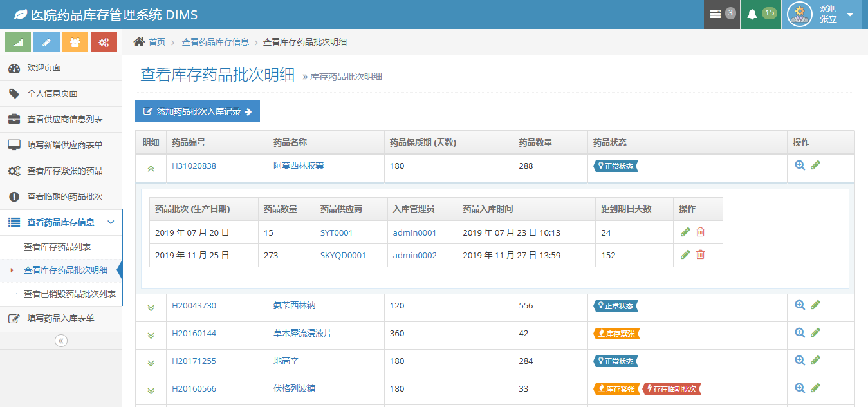View details magnifier for 阿莫西林胶囊 row

800,165
